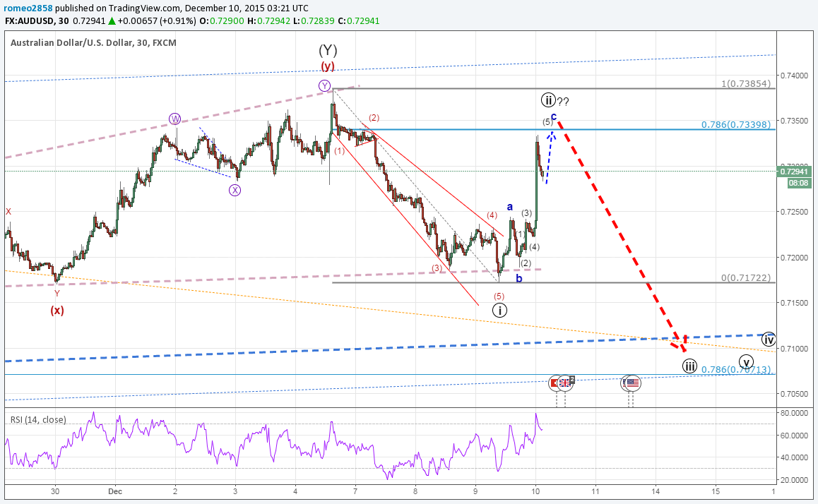Screen dimensions: 818x504
Task: Select the 0.786(0.70713) Fibonacci level label
Action: pos(735,370)
